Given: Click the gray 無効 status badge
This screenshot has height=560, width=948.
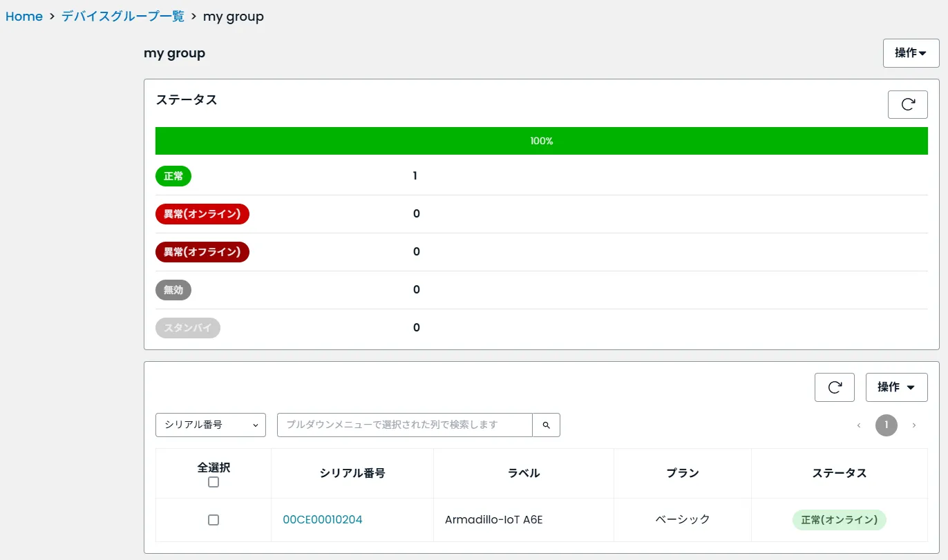Looking at the screenshot, I should coord(173,289).
